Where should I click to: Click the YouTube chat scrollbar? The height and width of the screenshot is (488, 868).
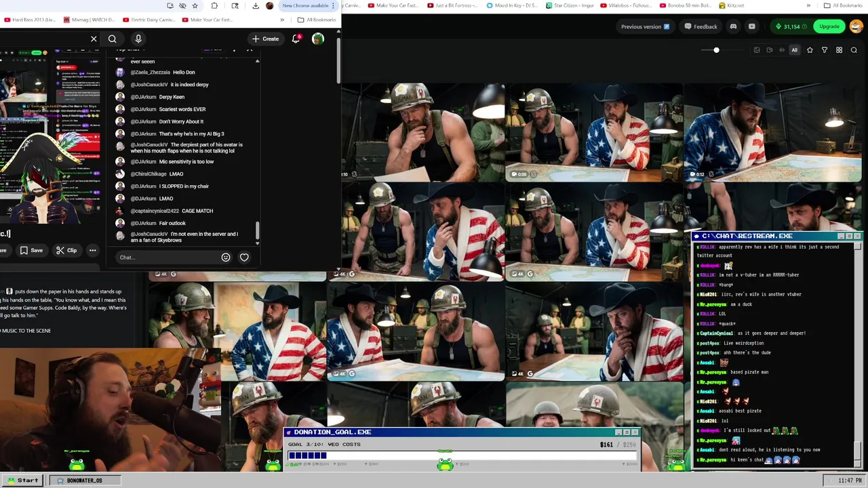click(257, 232)
